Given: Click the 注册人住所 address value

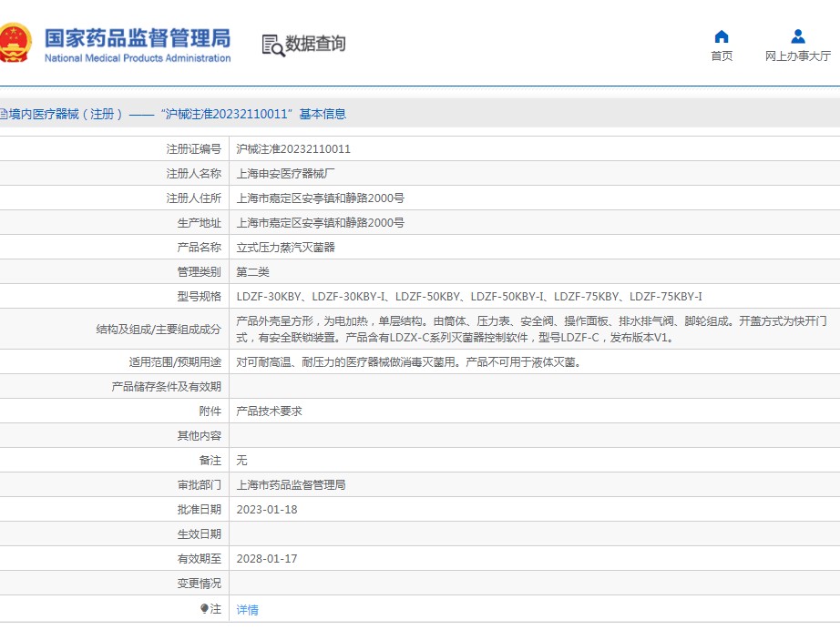Looking at the screenshot, I should 321,198.
